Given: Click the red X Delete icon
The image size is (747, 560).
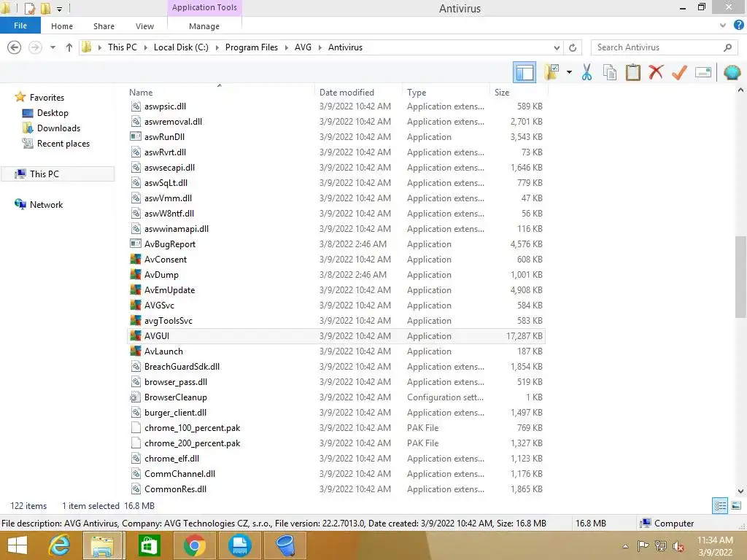Looking at the screenshot, I should click(x=656, y=72).
